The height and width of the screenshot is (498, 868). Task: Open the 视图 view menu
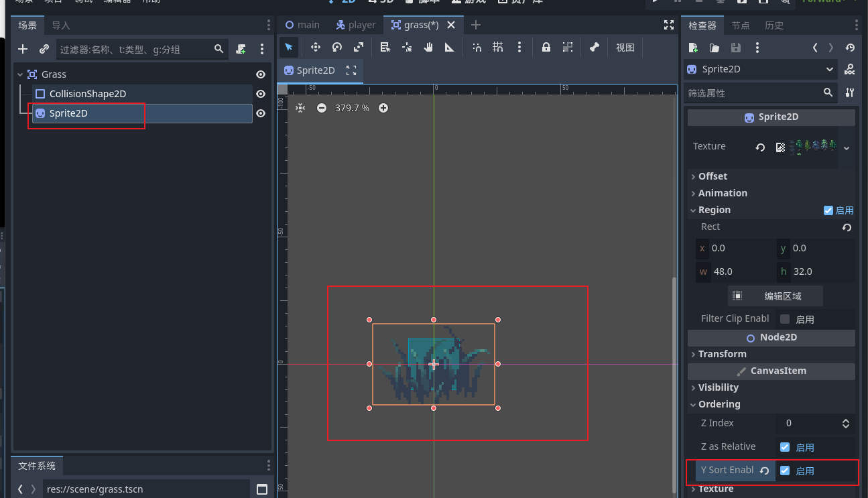(x=625, y=47)
